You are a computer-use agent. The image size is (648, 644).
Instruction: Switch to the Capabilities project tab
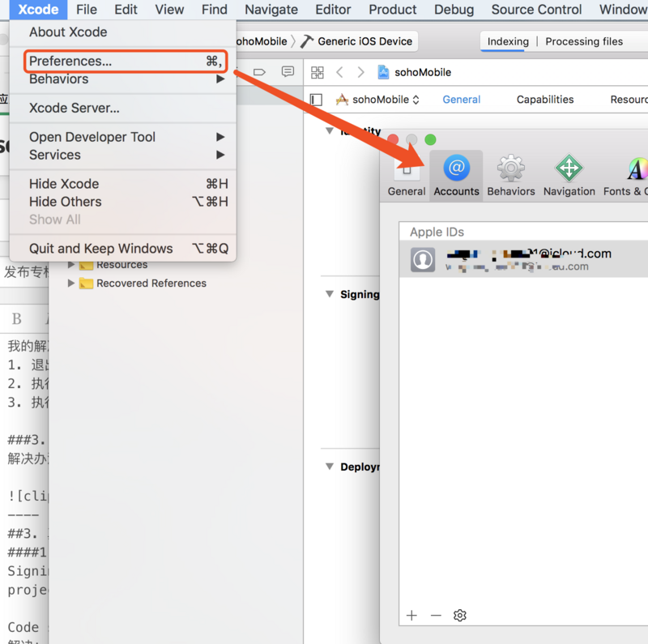click(x=545, y=100)
